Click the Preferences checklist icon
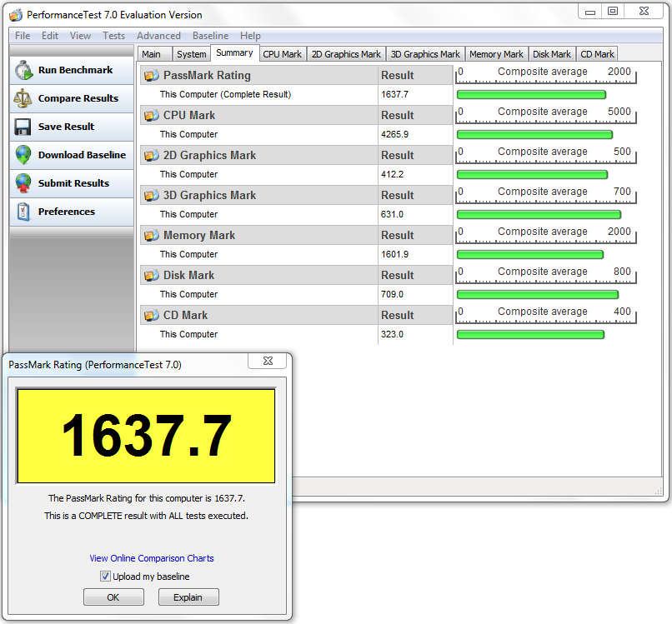The image size is (672, 624). point(23,212)
